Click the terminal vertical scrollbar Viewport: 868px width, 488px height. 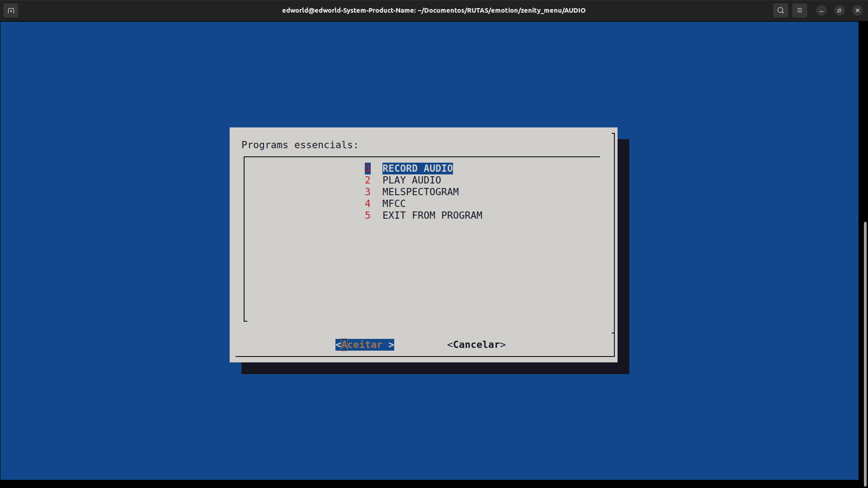(865, 352)
